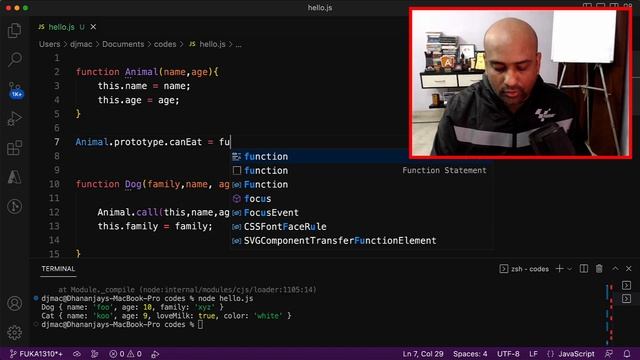The image size is (640, 360).
Task: Maximize terminal panel with the up chevron
Action: coord(615,269)
